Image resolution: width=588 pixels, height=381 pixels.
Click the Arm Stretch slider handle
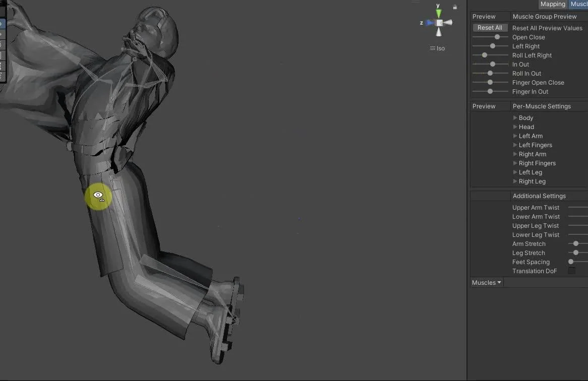[576, 243]
